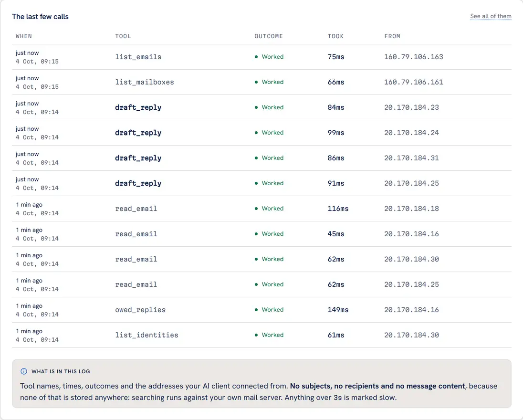
Task: Select the read_email entry from 20.170.184.30
Action: tap(136, 259)
